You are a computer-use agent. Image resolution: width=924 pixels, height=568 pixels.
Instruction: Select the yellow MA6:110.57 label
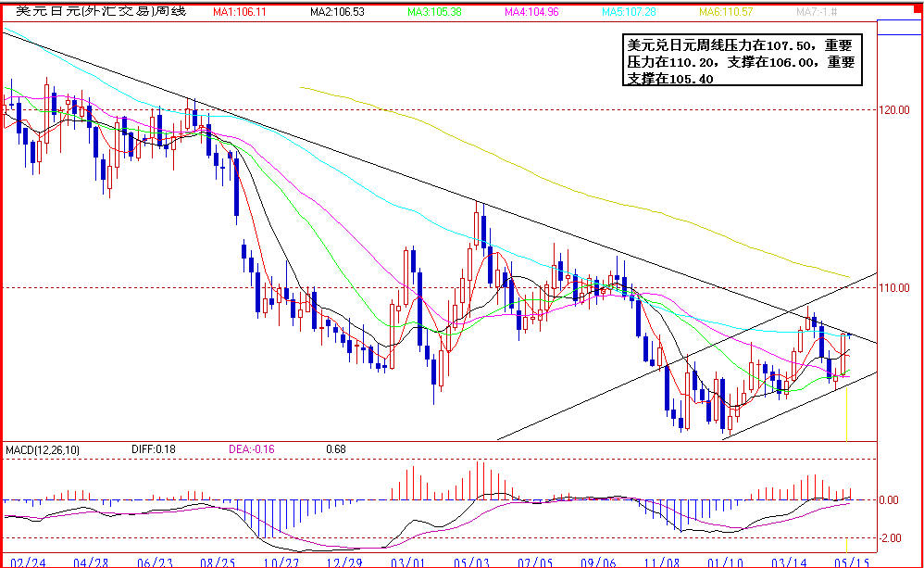click(x=726, y=12)
